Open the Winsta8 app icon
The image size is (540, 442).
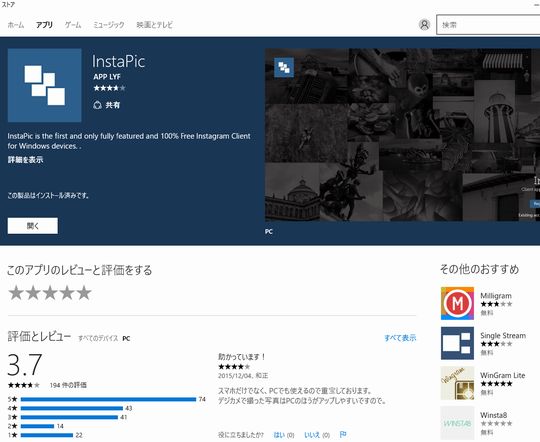point(457,423)
